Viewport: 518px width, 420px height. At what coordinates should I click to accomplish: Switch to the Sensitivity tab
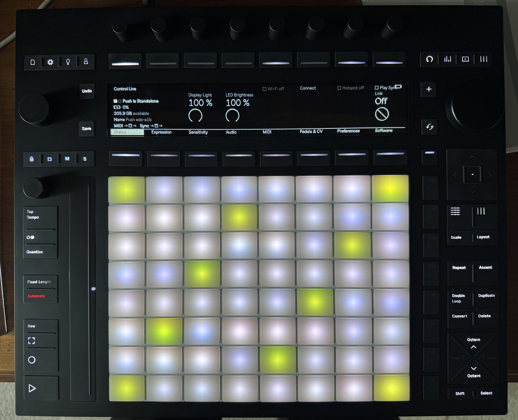tap(198, 132)
